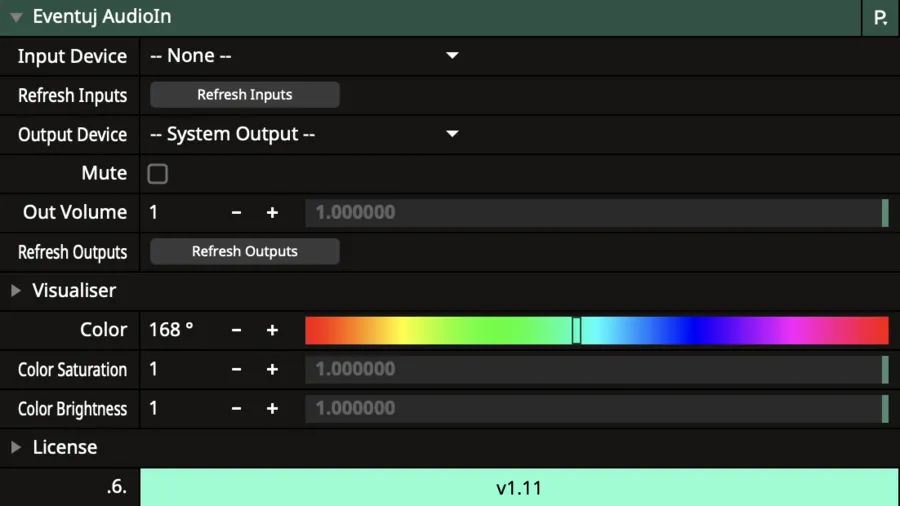Click the Input Device label
The image size is (900, 506).
tap(72, 56)
